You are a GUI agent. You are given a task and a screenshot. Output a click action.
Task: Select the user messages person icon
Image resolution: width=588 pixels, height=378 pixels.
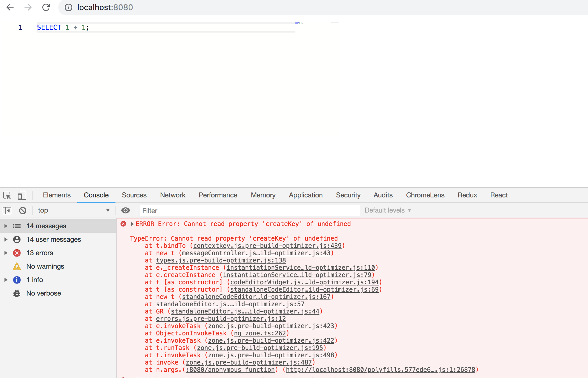(17, 239)
